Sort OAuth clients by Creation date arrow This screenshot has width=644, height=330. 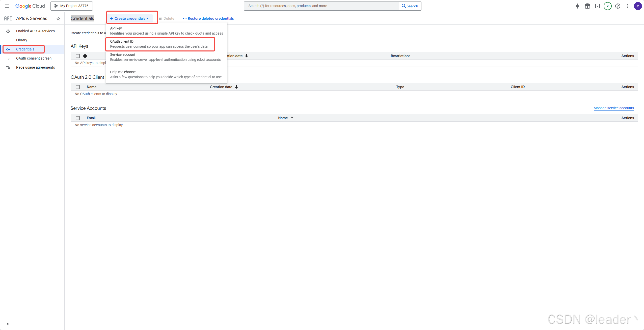pyautogui.click(x=236, y=87)
